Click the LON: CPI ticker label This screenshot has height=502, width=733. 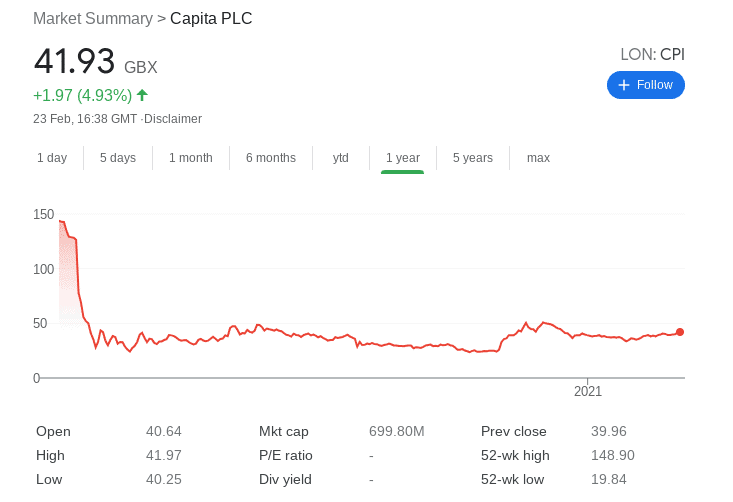pyautogui.click(x=653, y=55)
